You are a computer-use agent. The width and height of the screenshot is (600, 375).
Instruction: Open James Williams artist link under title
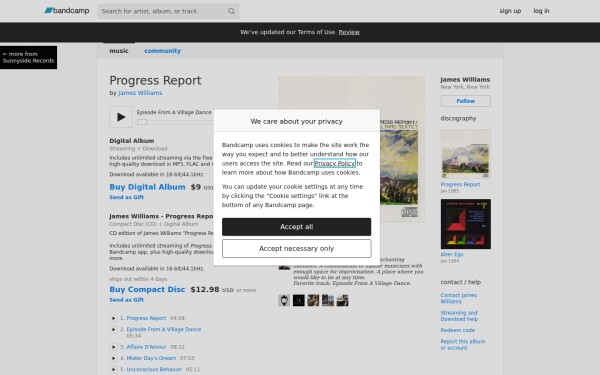[140, 93]
